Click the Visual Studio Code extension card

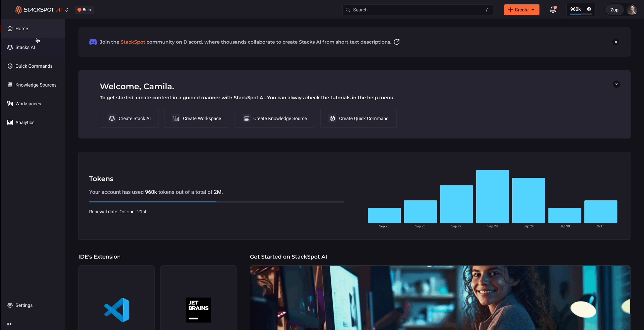[117, 298]
